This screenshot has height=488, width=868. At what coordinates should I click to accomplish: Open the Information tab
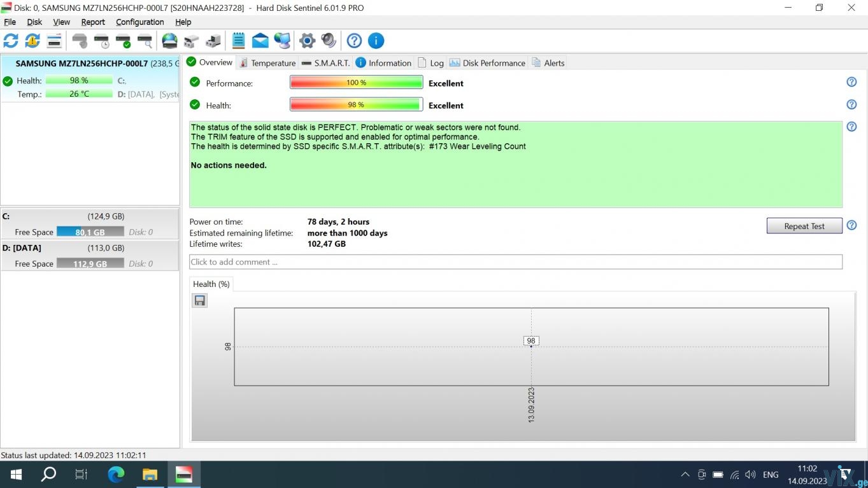(x=383, y=63)
